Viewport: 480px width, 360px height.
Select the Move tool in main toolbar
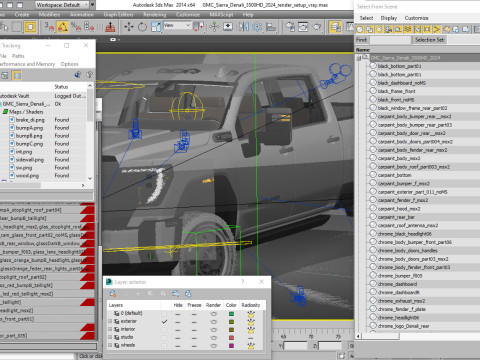[129, 27]
